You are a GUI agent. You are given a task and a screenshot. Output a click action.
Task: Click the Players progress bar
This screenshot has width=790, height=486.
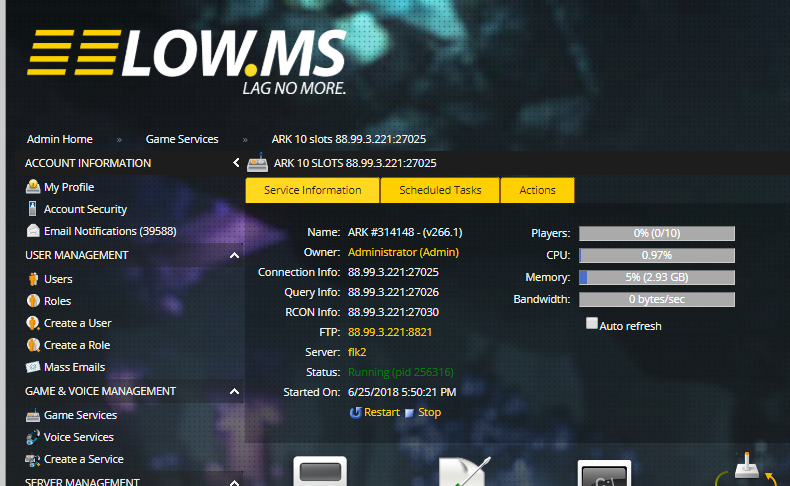656,233
